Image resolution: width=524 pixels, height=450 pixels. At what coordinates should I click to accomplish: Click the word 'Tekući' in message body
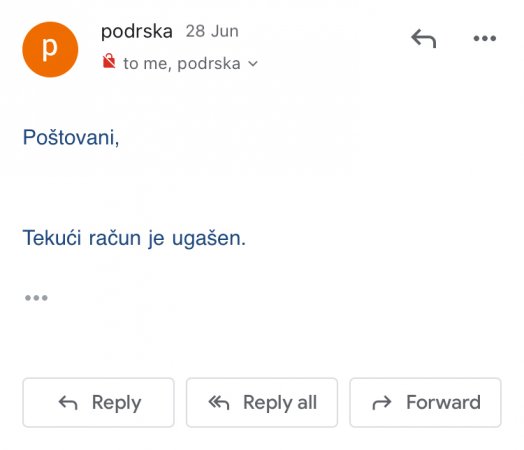[52, 238]
